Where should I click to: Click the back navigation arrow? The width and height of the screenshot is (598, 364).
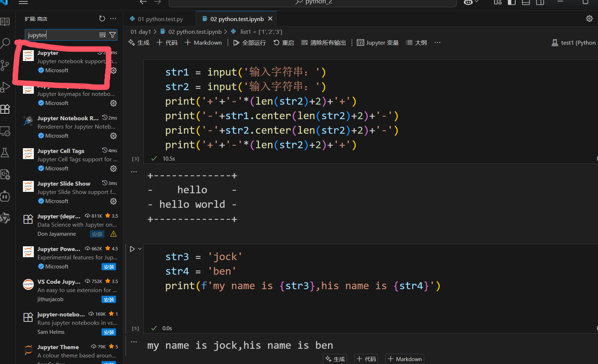[143, 2]
